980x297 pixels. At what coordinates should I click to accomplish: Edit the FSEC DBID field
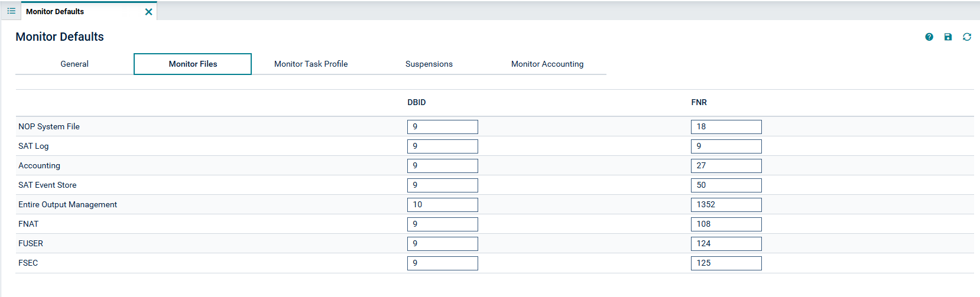click(443, 263)
